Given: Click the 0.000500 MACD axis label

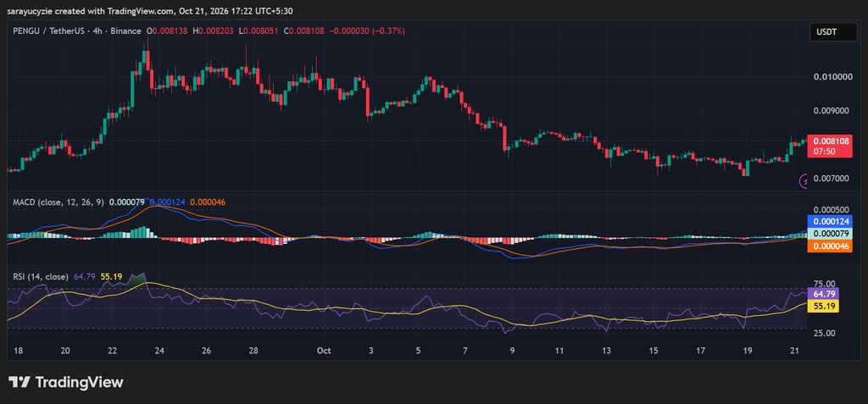Looking at the screenshot, I should [832, 210].
